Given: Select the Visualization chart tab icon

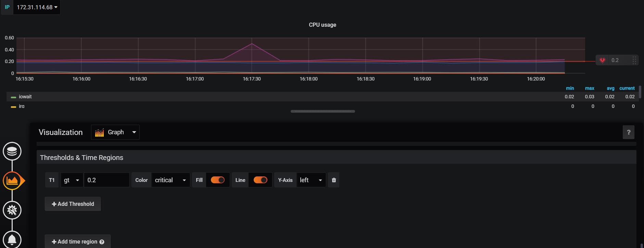Looking at the screenshot, I should tap(12, 181).
